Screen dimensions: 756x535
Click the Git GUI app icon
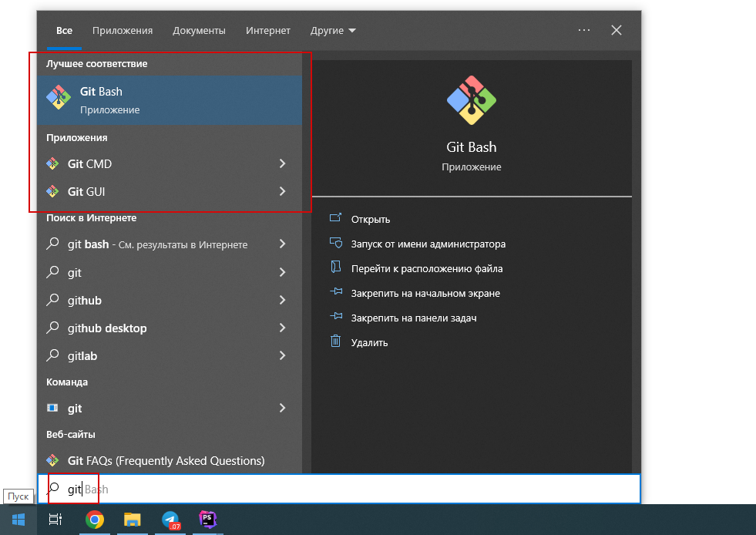tap(52, 191)
